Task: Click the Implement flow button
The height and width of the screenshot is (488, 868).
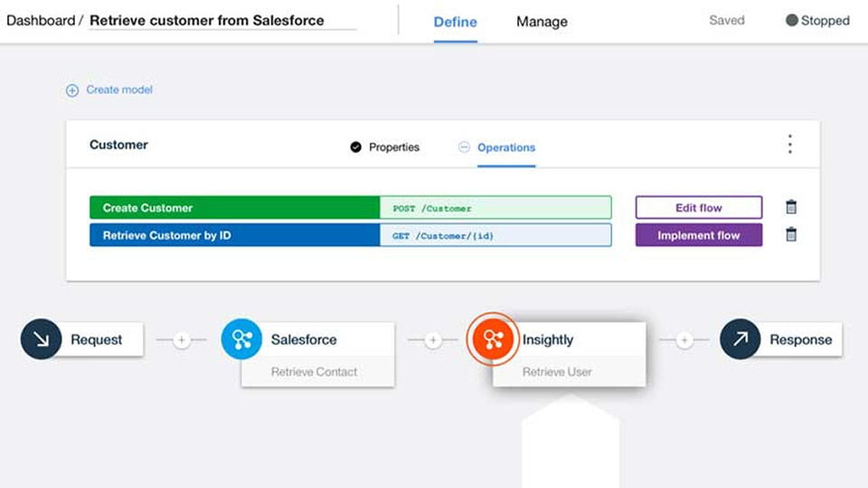Action: point(699,235)
